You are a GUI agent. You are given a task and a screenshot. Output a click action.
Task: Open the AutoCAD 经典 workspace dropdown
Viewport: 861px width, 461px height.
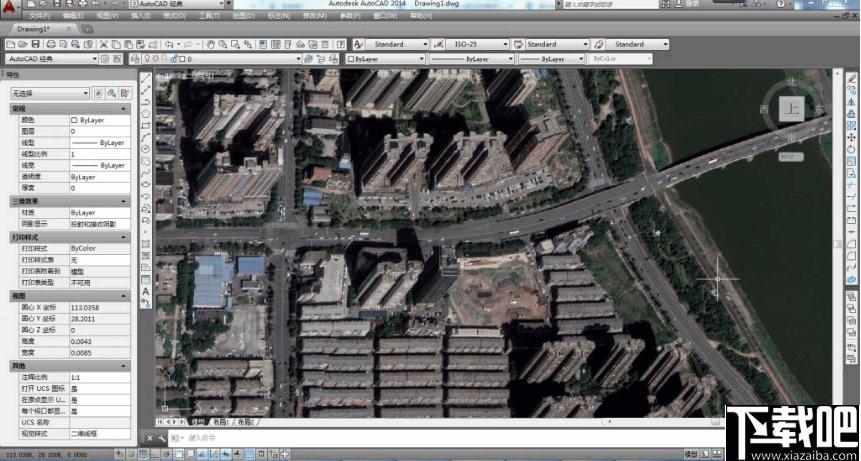coord(52,59)
